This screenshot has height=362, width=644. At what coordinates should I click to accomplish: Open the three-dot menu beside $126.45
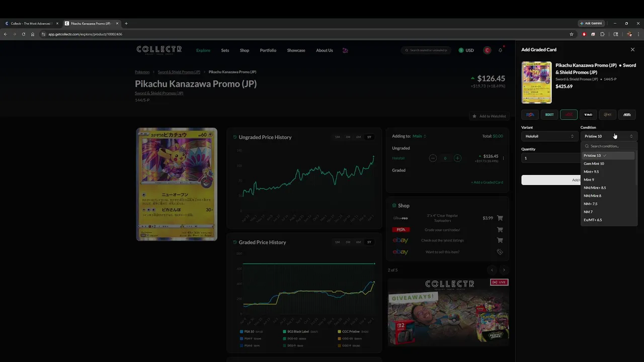[x=503, y=158]
